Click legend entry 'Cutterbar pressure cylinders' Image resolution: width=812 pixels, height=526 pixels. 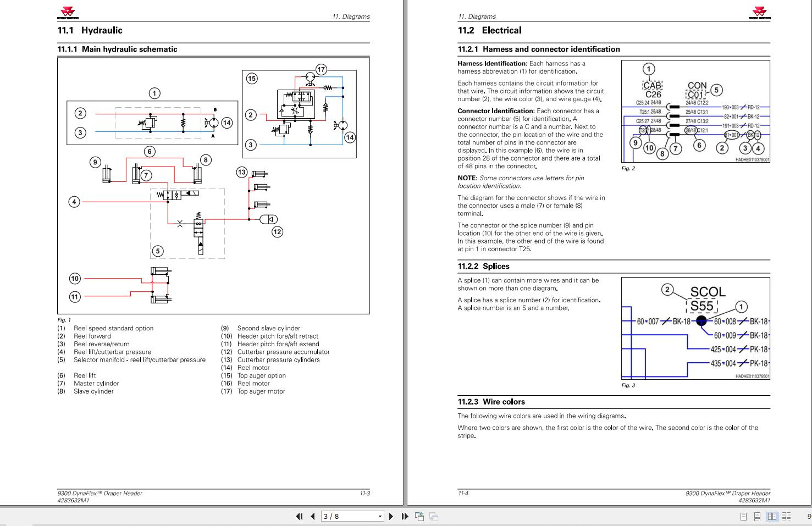click(278, 360)
